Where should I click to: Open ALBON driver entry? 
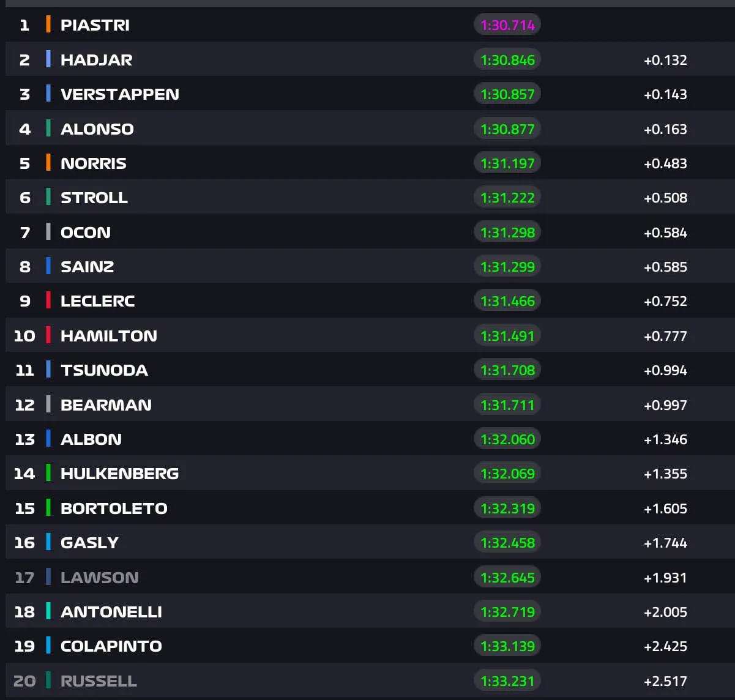(x=91, y=439)
